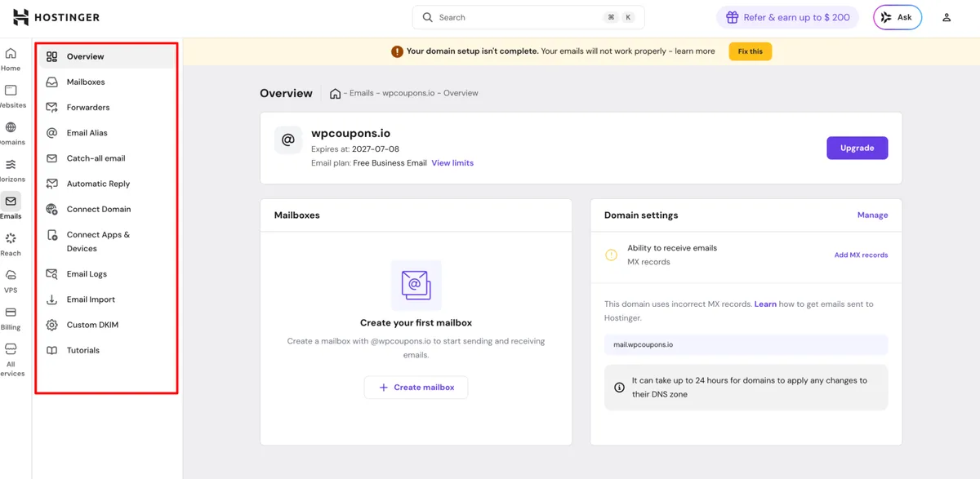Select Emails envelope icon in rail
Image resolution: width=980 pixels, height=479 pixels.
click(x=11, y=202)
